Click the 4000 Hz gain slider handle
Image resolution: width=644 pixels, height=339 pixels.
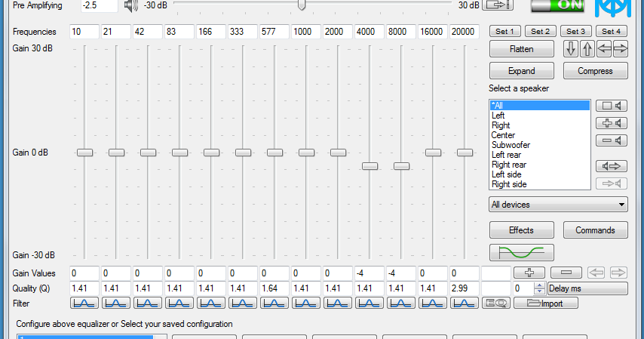coord(370,166)
